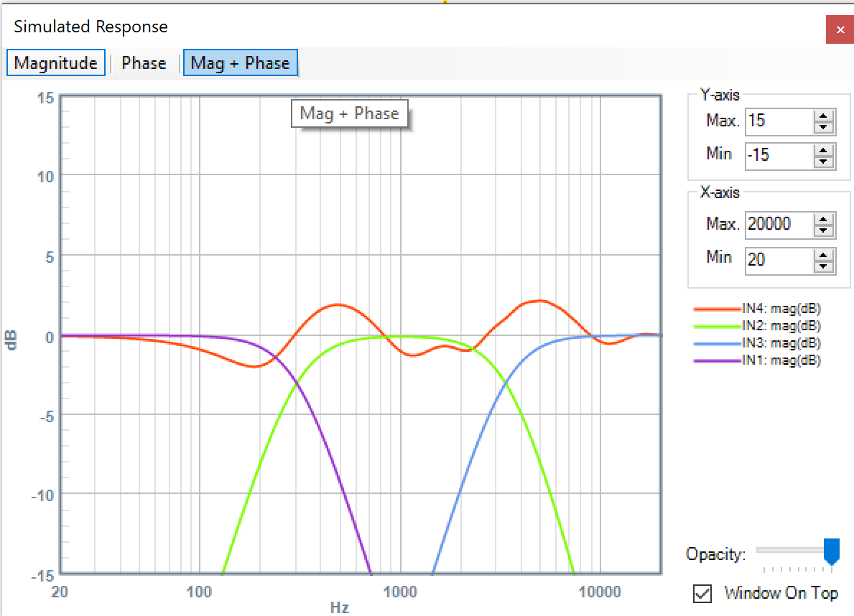This screenshot has width=854, height=616.
Task: Click the IN4: mag(dB) legend entry
Action: (781, 308)
